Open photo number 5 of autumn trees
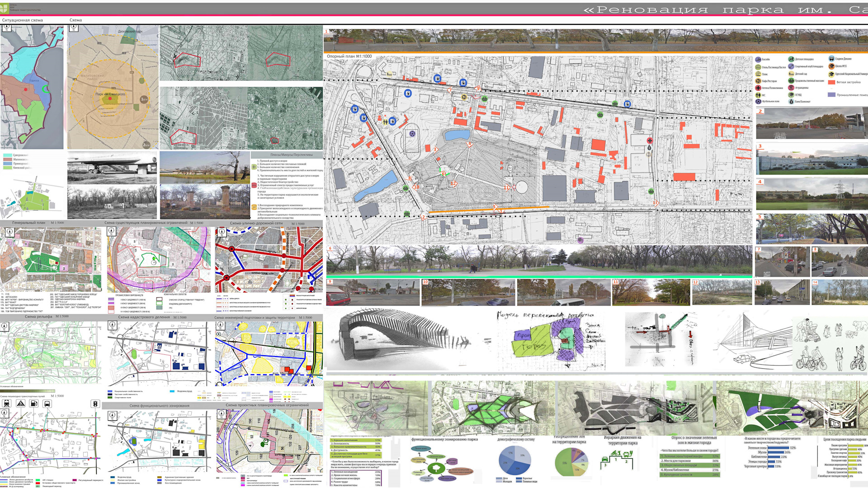The height and width of the screenshot is (489, 868). 812,229
